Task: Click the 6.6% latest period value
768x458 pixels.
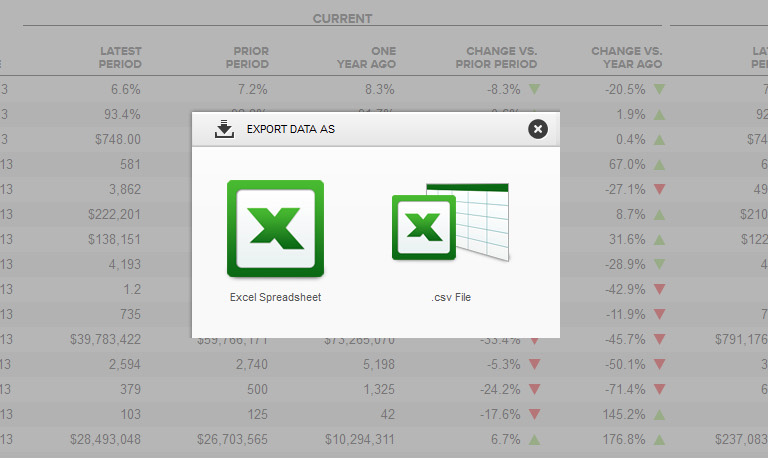Action: coord(125,90)
